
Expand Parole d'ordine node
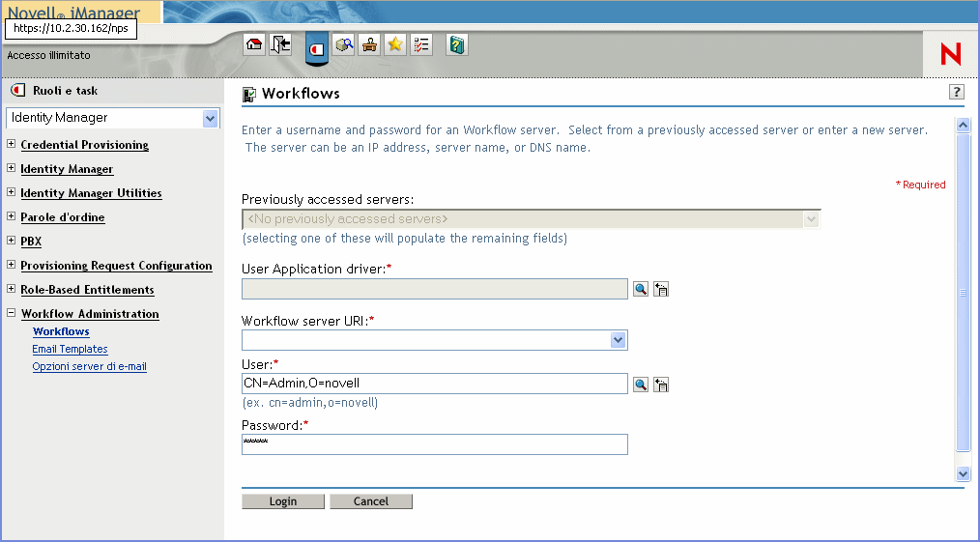[x=12, y=216]
